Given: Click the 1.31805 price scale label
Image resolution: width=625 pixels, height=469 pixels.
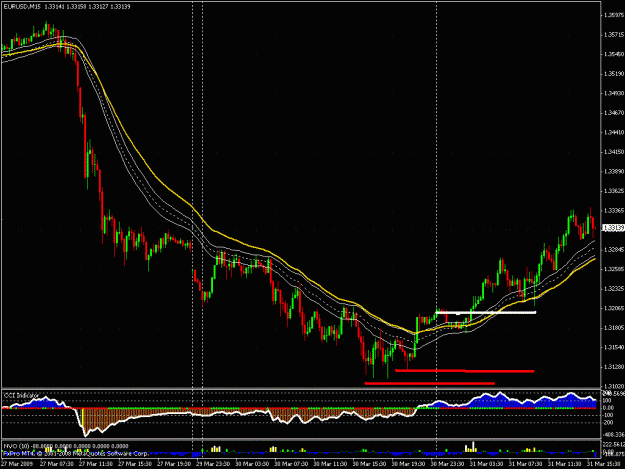Looking at the screenshot, I should [x=614, y=328].
